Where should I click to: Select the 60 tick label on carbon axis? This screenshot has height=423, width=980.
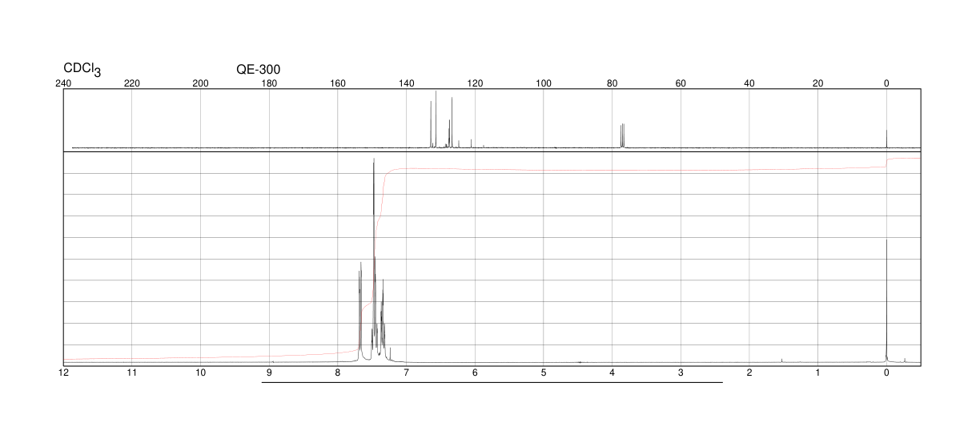pyautogui.click(x=681, y=83)
